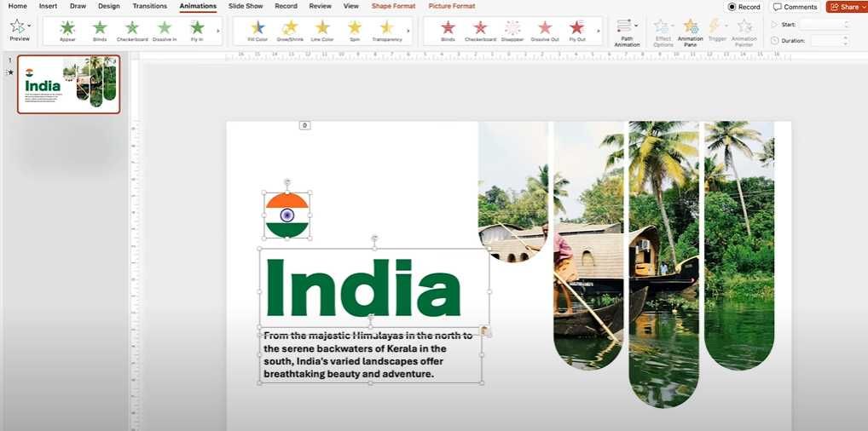868x431 pixels.
Task: Click the Start play arrow icon
Action: pos(774,25)
